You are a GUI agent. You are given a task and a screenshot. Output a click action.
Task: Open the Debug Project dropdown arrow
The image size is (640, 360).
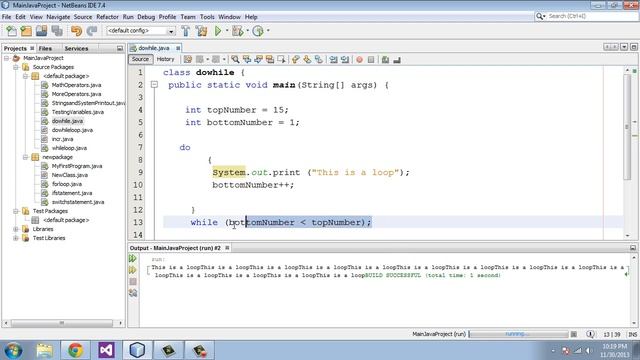pos(247,31)
